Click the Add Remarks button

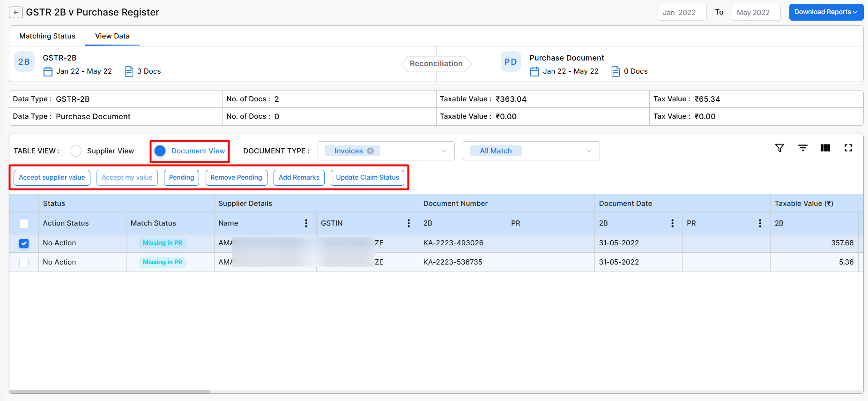click(299, 178)
